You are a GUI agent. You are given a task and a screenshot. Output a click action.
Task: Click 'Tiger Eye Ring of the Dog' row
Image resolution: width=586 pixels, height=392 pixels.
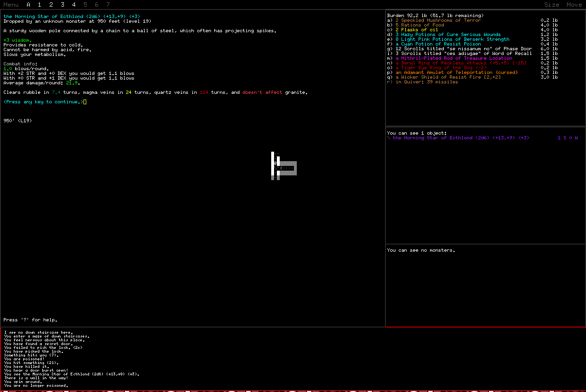[x=472, y=68]
